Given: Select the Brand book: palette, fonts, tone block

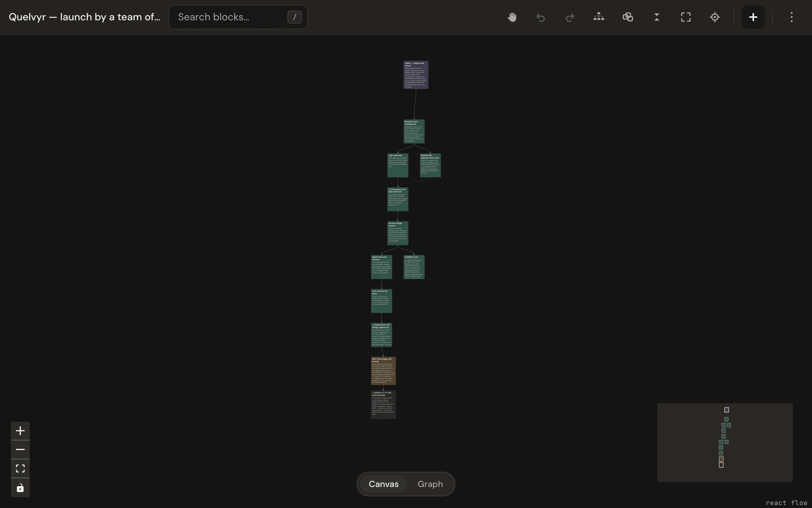Looking at the screenshot, I should (x=430, y=165).
